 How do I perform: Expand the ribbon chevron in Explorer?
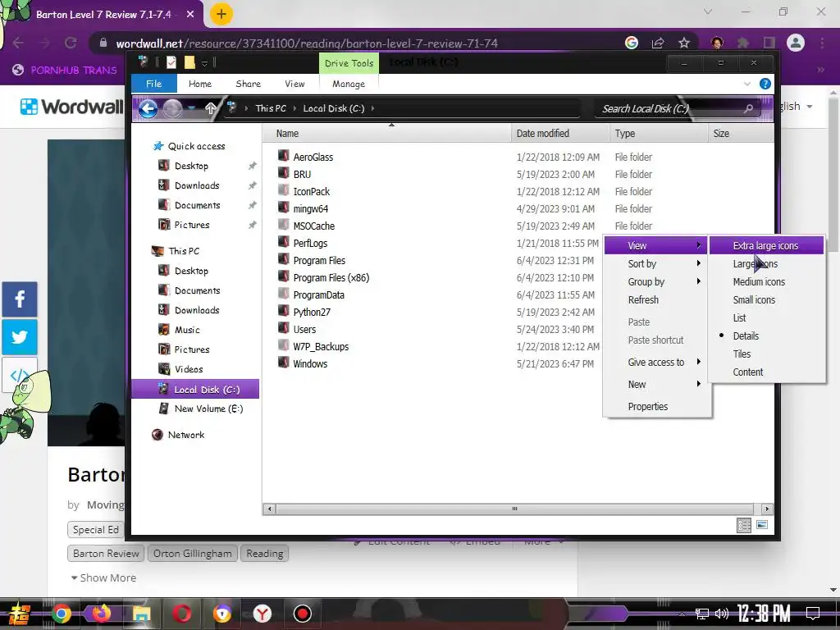746,84
